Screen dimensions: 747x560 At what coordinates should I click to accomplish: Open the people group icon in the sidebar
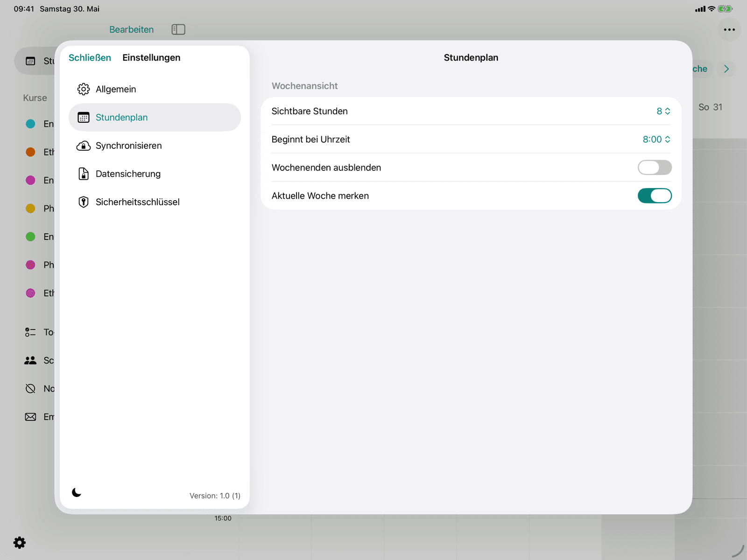pyautogui.click(x=30, y=360)
